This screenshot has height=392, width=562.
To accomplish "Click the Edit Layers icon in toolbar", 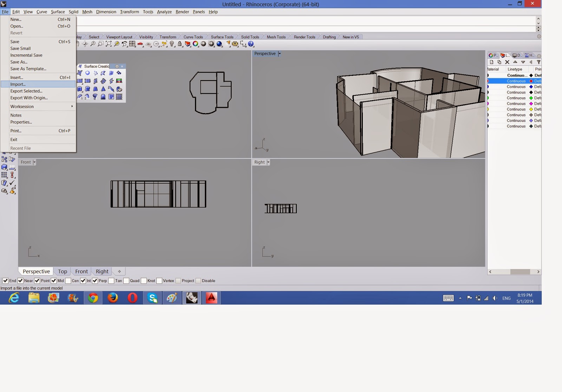I will [x=188, y=44].
